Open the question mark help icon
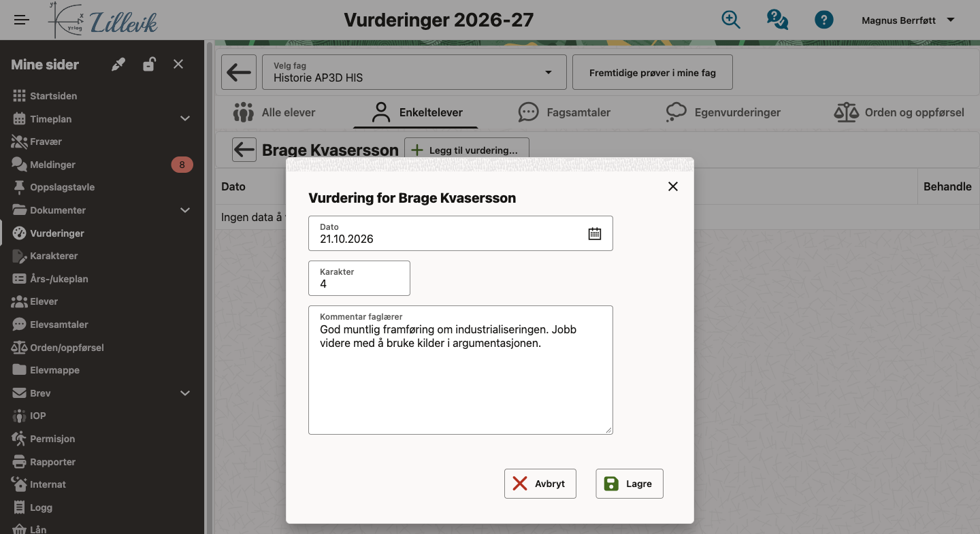980x534 pixels. (824, 20)
